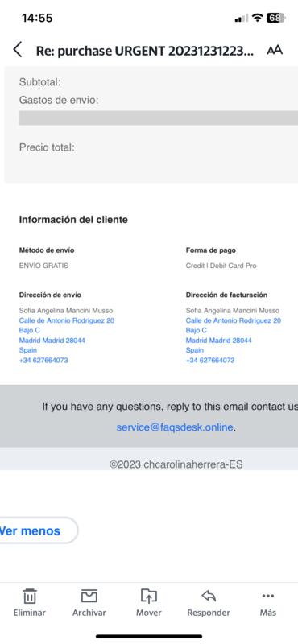The image size is (298, 644).
Task: Tap shipping address Calle de Antonio Rodriguez 20
Action: pos(67,320)
